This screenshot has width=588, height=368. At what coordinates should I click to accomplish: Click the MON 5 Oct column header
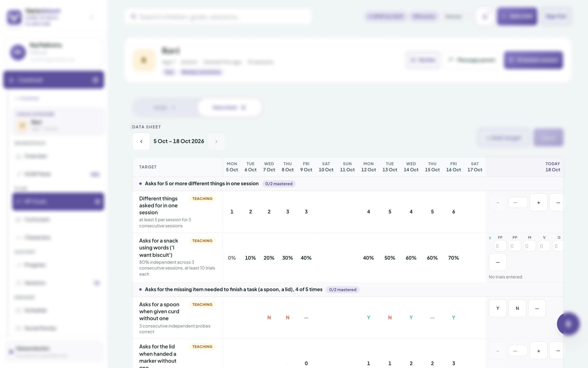tap(232, 167)
